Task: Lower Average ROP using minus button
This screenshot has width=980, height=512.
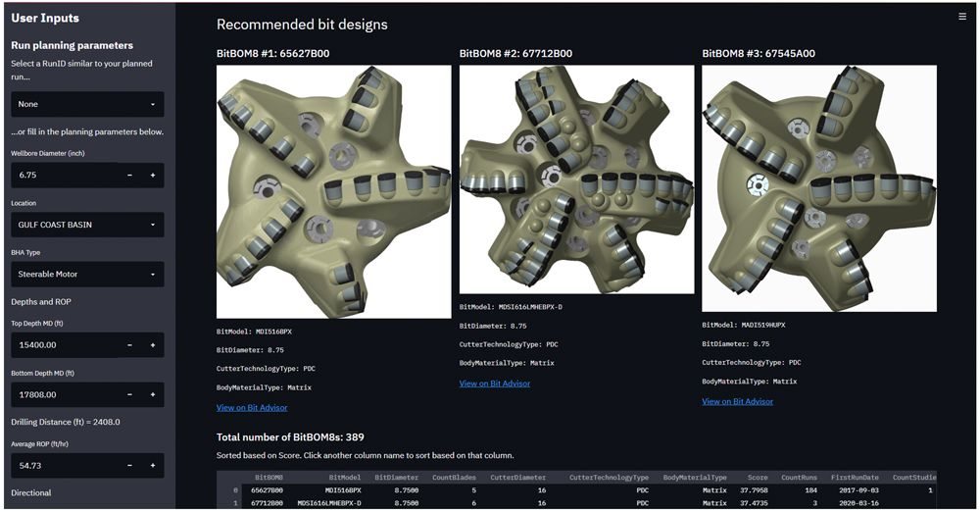Action: (130, 466)
